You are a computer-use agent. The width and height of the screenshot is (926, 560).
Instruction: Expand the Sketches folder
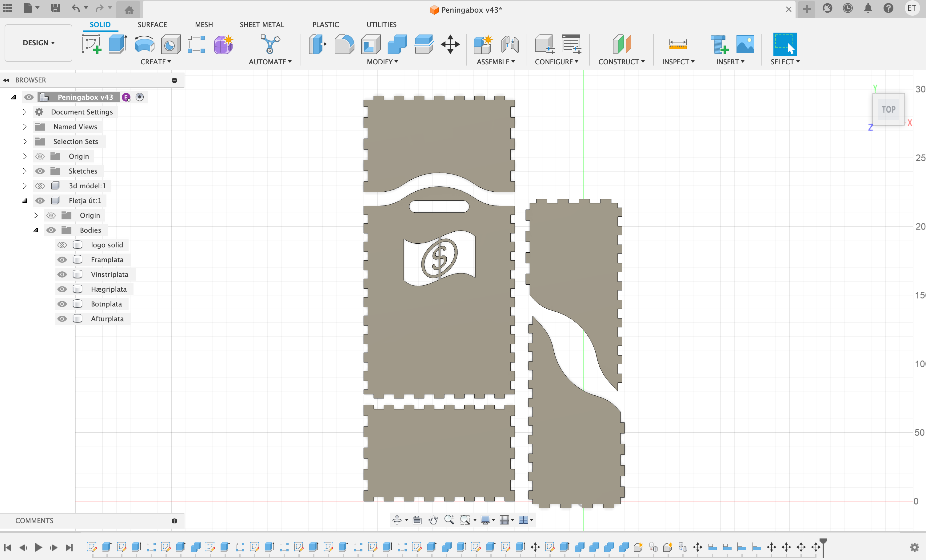24,171
